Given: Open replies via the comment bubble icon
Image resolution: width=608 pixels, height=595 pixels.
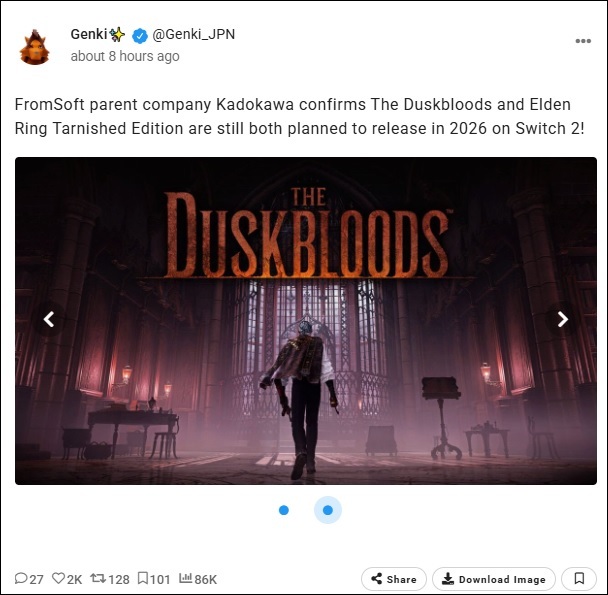Looking at the screenshot, I should 21,578.
